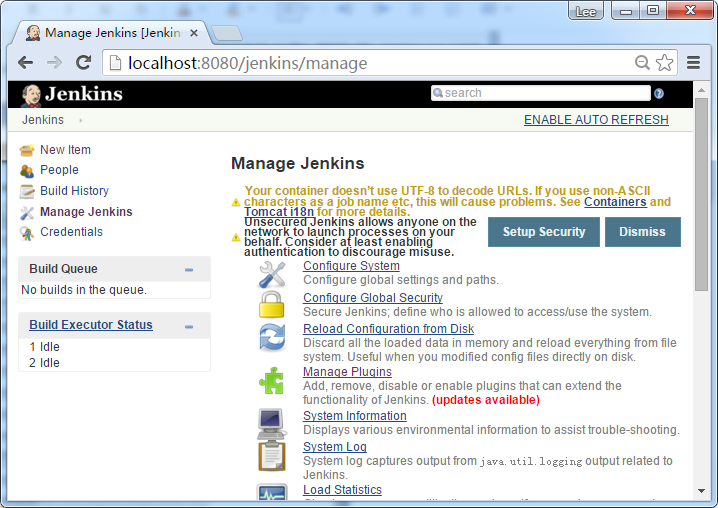Click the System Log clipboard icon
The width and height of the screenshot is (718, 508).
[272, 455]
